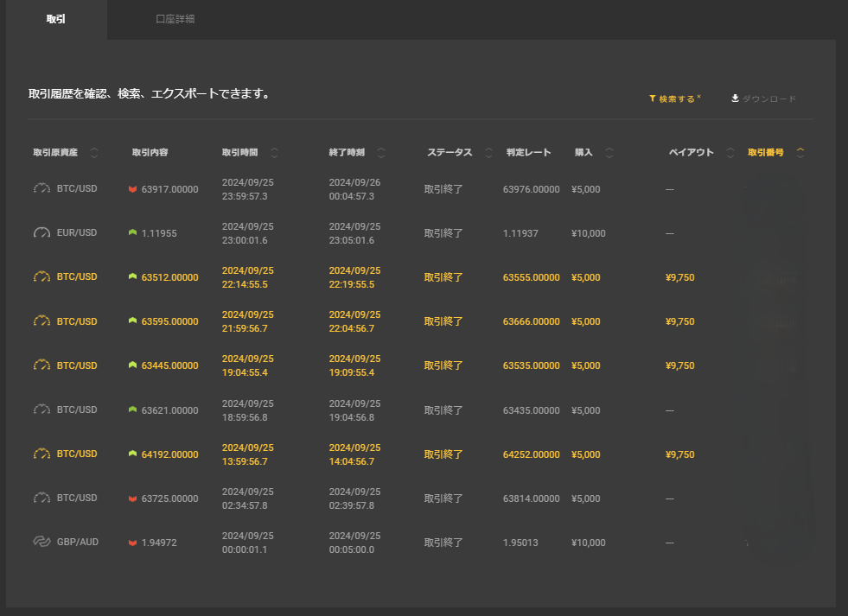Open the 検索する filter
848x616 pixels.
tap(675, 98)
